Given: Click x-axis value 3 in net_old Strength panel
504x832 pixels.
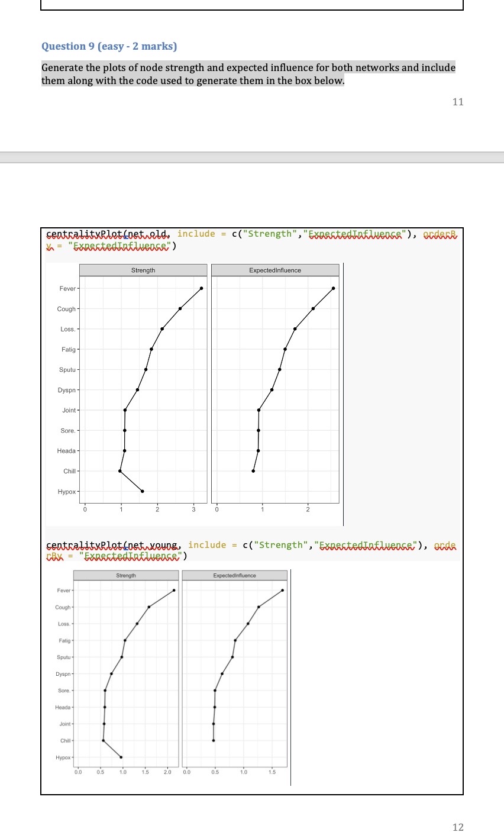Looking at the screenshot, I should point(193,509).
